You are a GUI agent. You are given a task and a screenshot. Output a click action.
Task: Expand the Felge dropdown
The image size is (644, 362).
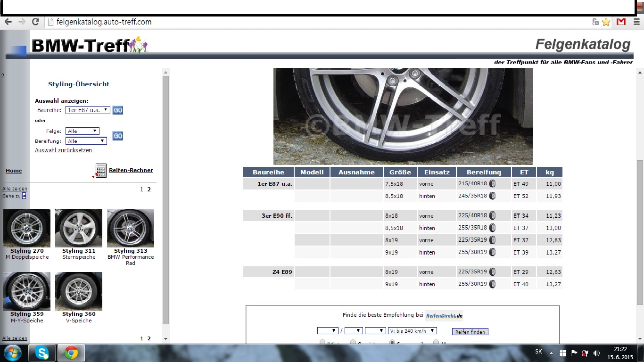click(83, 131)
